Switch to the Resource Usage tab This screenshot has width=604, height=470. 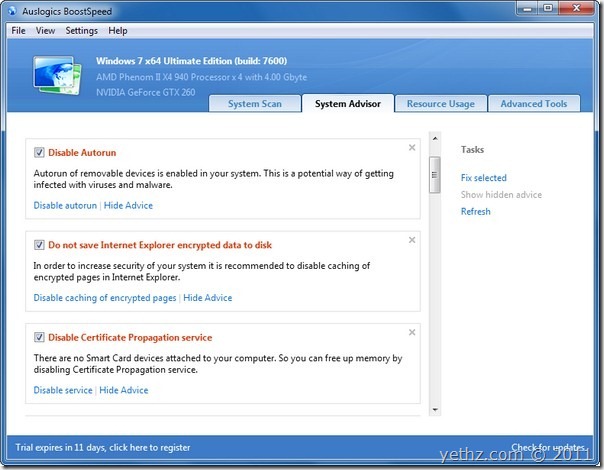click(x=440, y=104)
